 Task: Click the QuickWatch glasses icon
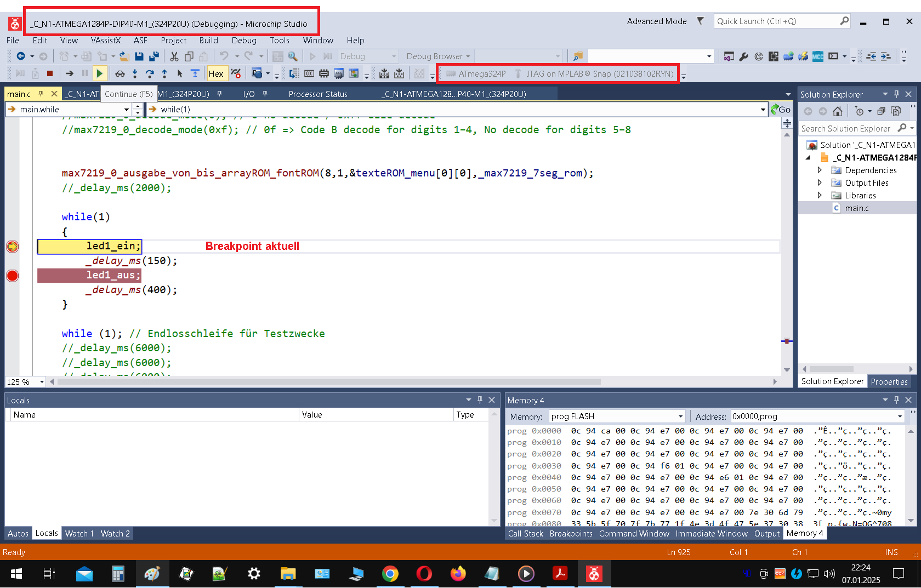(120, 73)
